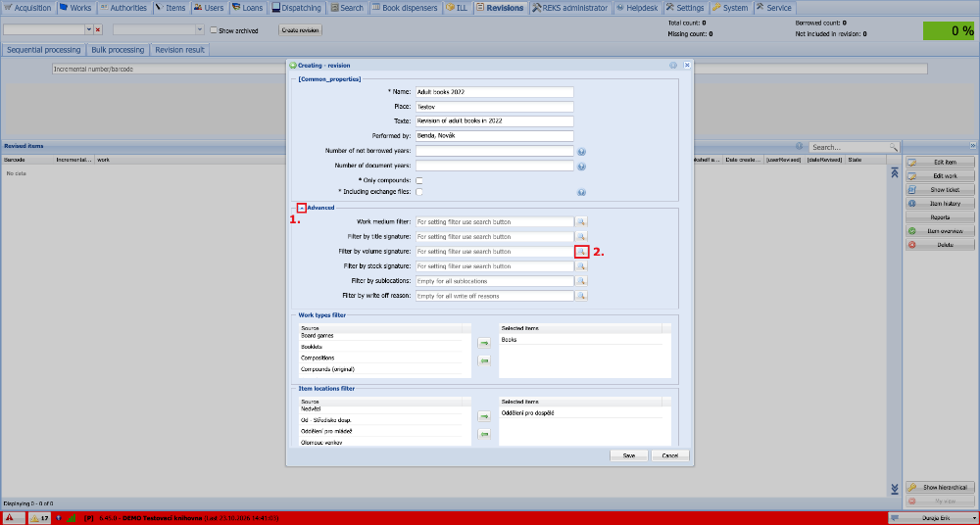Screen dimensions: 980x525
Task: Switch to Acquisition tab
Action: pyautogui.click(x=28, y=8)
